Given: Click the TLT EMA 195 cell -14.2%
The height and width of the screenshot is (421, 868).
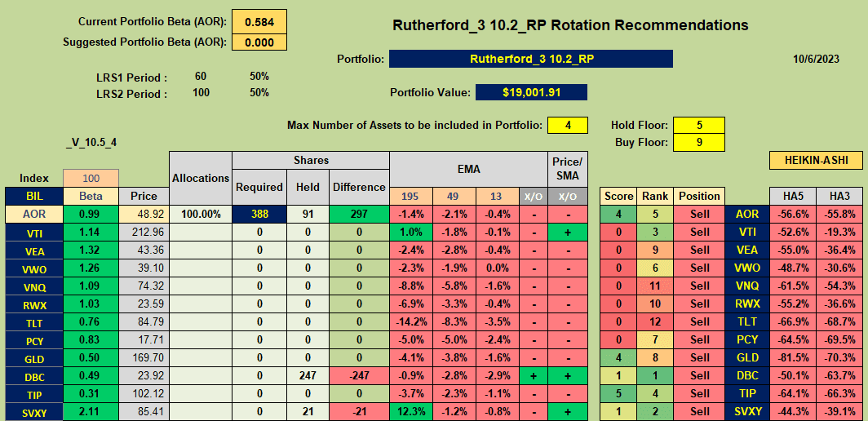Looking at the screenshot, I should coord(411,321).
